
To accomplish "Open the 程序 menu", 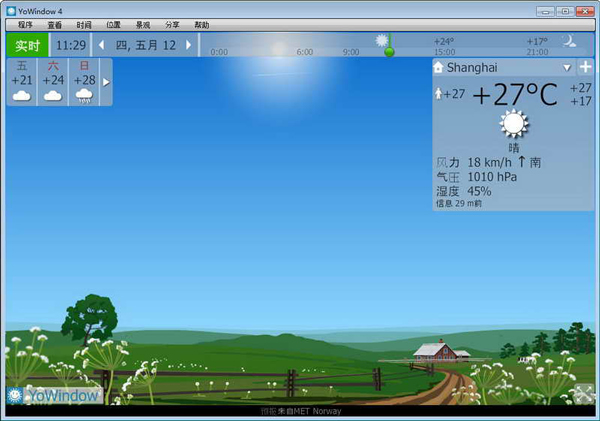I will point(25,25).
